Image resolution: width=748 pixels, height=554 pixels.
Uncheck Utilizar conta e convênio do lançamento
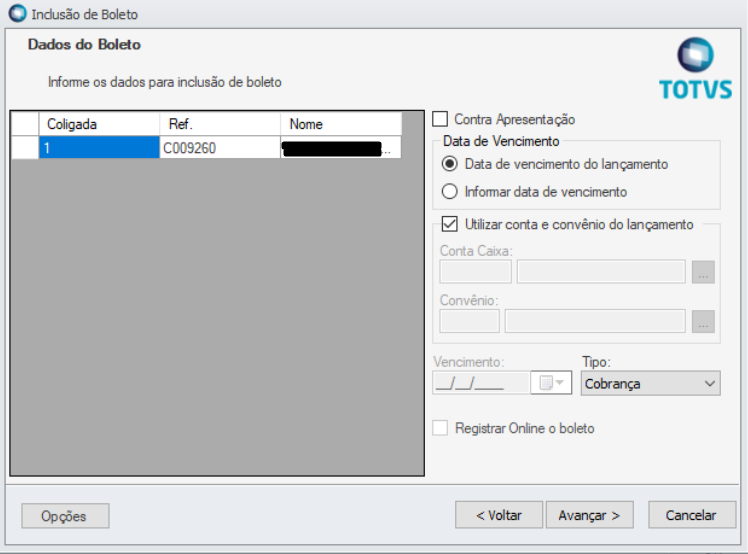(449, 224)
